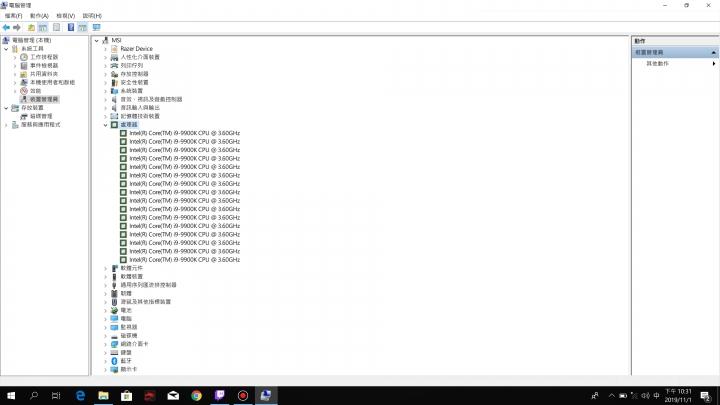The height and width of the screenshot is (405, 720).
Task: Toggle the show/hide console tree toolbar icon
Action: click(43, 28)
